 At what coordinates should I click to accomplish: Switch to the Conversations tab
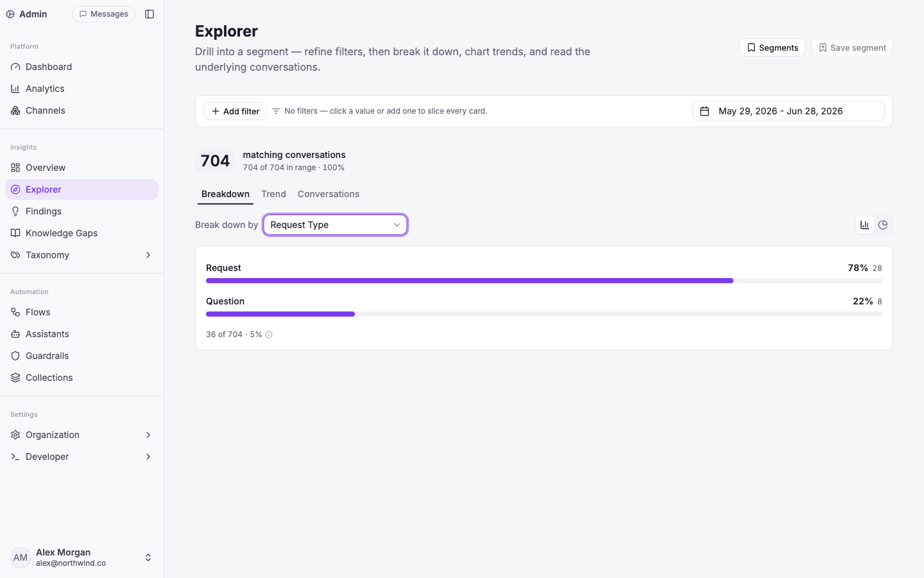pyautogui.click(x=329, y=194)
